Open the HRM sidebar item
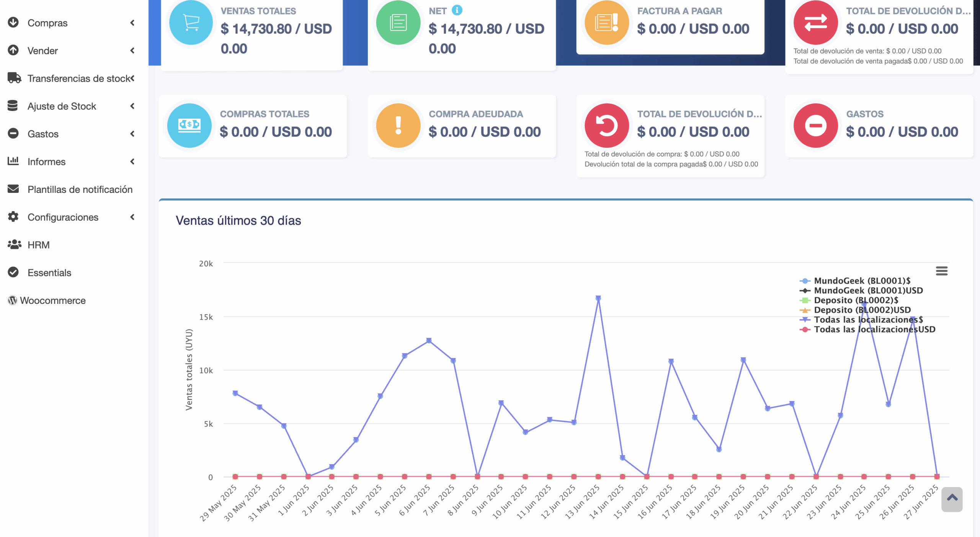Viewport: 980px width, 537px height. click(38, 245)
